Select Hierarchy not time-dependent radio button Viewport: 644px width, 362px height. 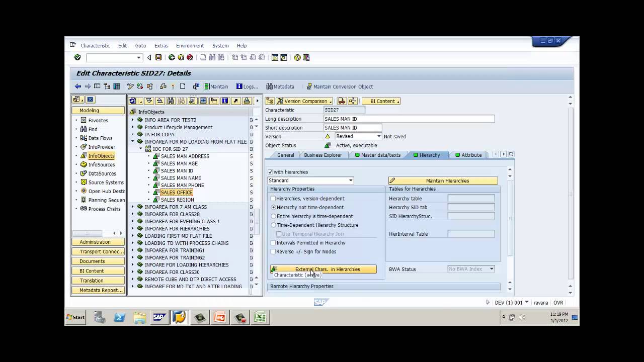click(x=274, y=207)
